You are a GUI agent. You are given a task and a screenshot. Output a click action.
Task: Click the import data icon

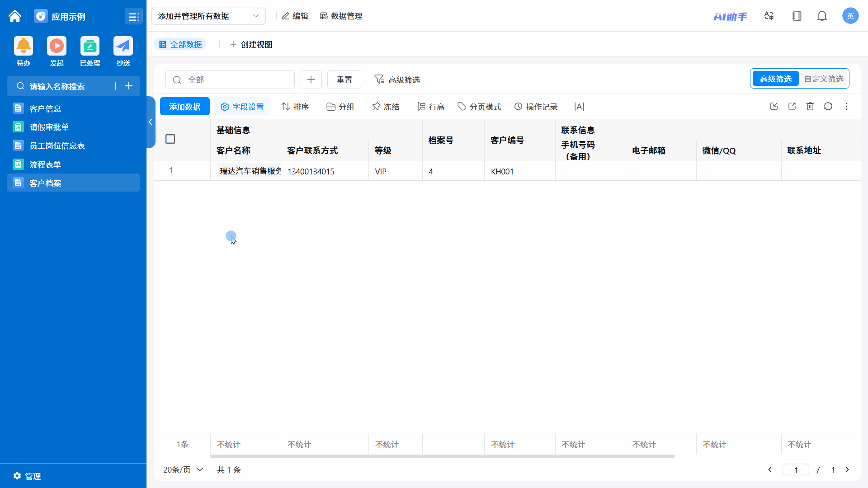774,106
